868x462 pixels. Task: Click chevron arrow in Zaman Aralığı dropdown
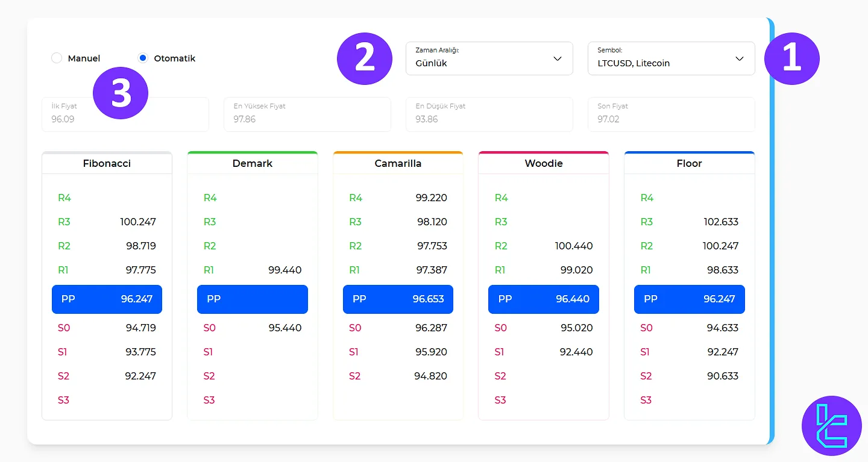click(x=558, y=58)
